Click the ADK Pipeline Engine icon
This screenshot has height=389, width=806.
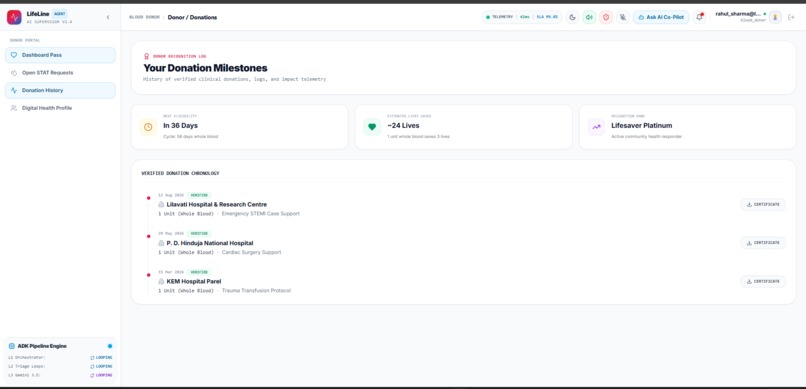coord(12,346)
